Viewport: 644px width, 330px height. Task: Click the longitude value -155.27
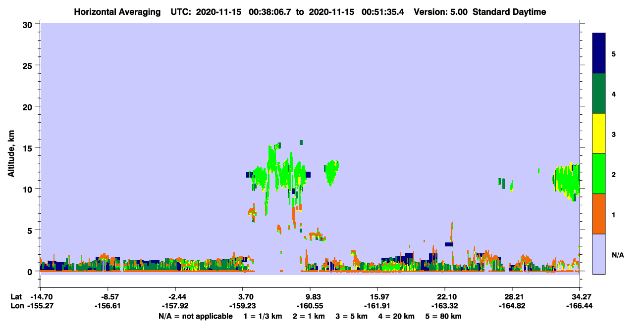pyautogui.click(x=41, y=306)
